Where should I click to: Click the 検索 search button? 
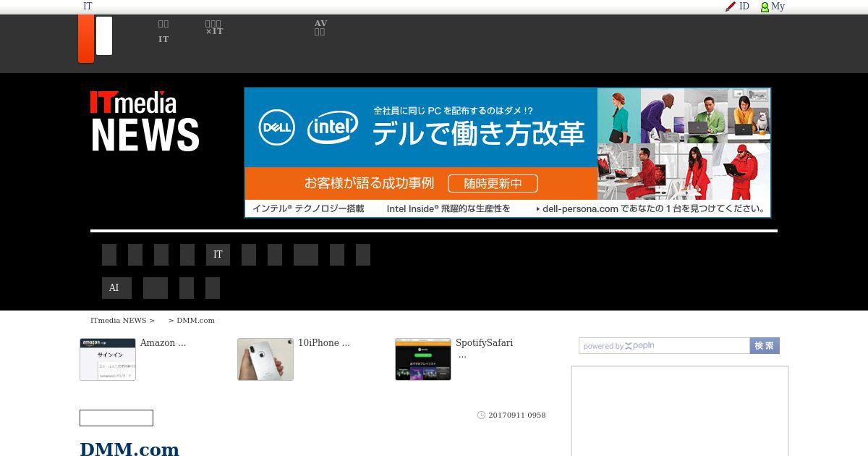(x=765, y=346)
